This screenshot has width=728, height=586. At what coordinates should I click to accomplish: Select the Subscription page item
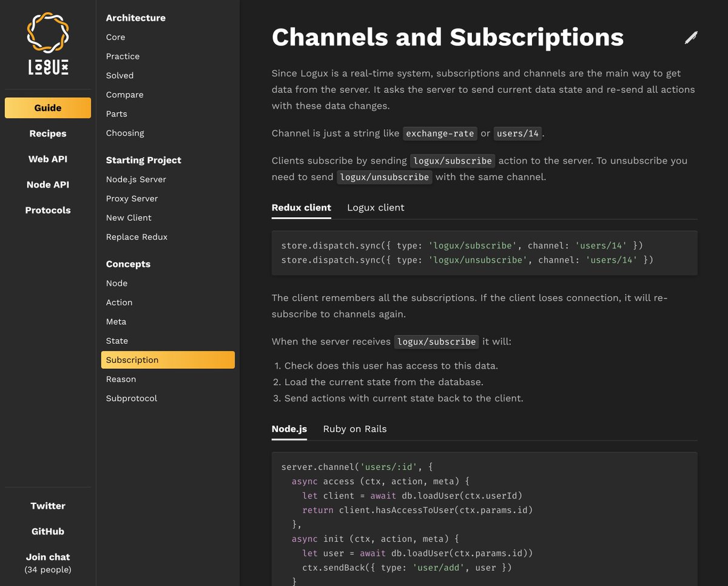(168, 360)
